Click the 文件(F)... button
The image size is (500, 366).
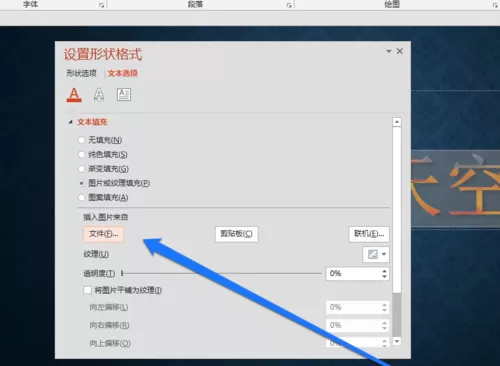[103, 234]
